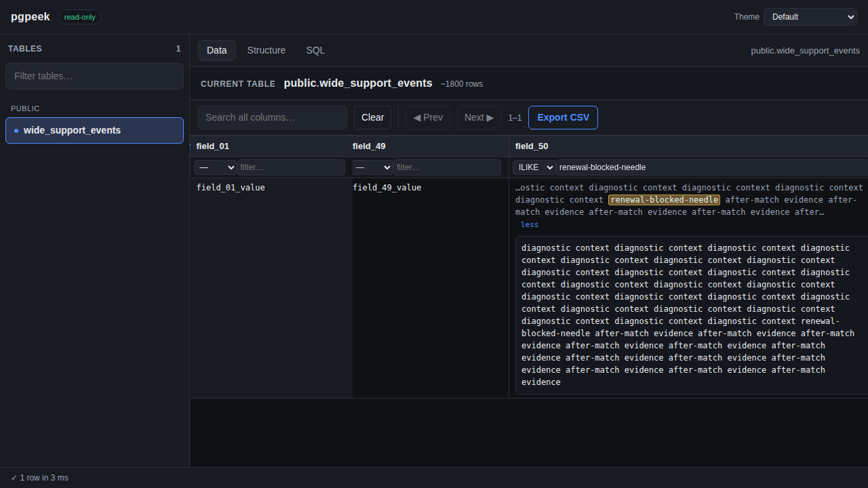This screenshot has width=868, height=488.
Task: Open the SQL tab
Action: (315, 50)
